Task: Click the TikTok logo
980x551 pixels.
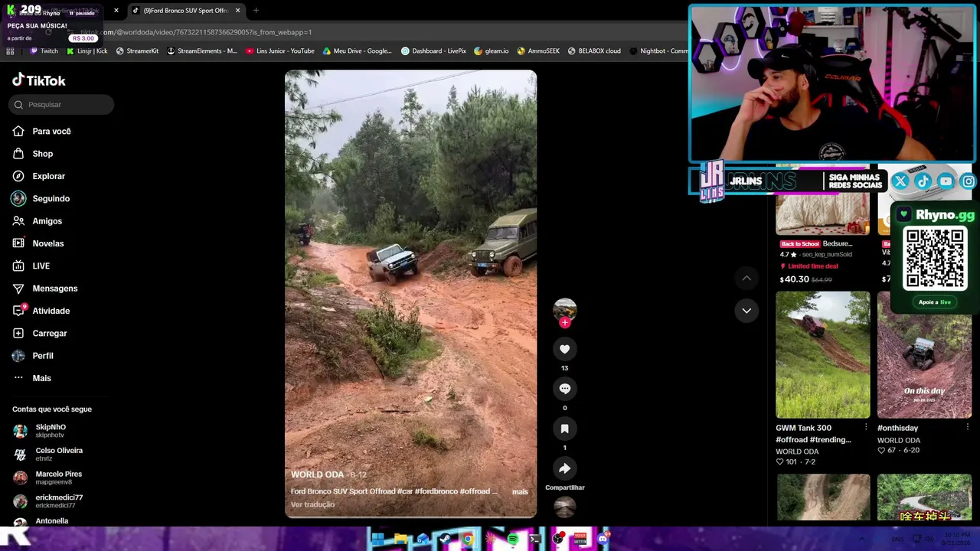Action: pyautogui.click(x=39, y=80)
